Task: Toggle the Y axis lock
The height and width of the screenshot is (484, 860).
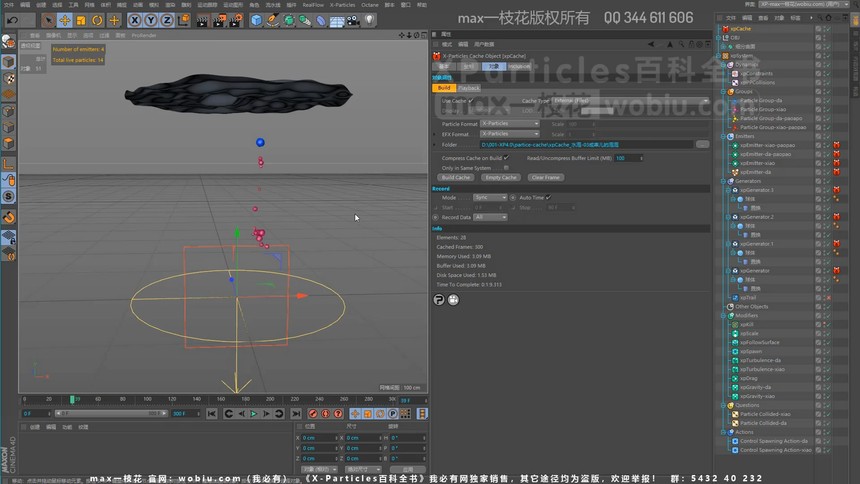Action: [x=150, y=20]
